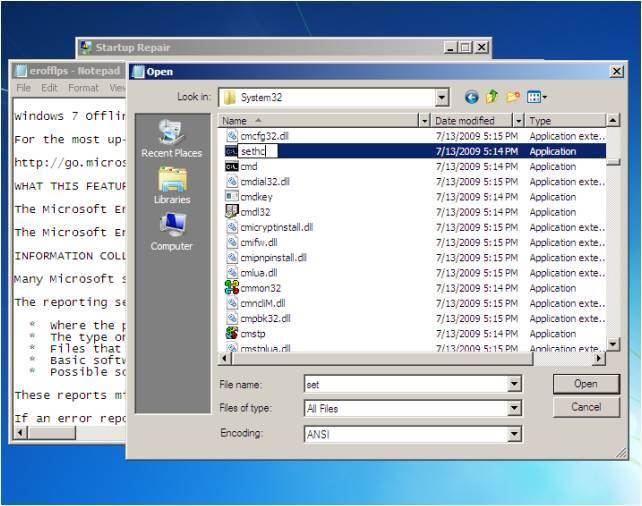Image resolution: width=642 pixels, height=506 pixels.
Task: Click the date cell of cmdkey row
Action: [477, 197]
